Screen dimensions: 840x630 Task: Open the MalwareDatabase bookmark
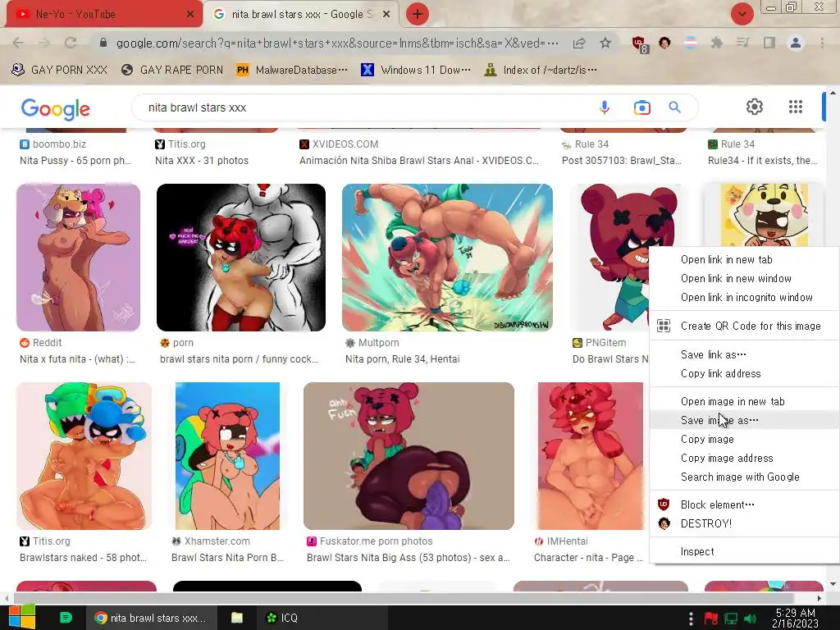[291, 71]
